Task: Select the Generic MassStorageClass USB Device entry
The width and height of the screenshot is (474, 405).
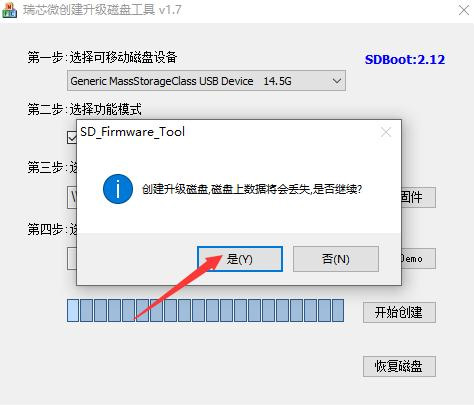Action: click(206, 81)
